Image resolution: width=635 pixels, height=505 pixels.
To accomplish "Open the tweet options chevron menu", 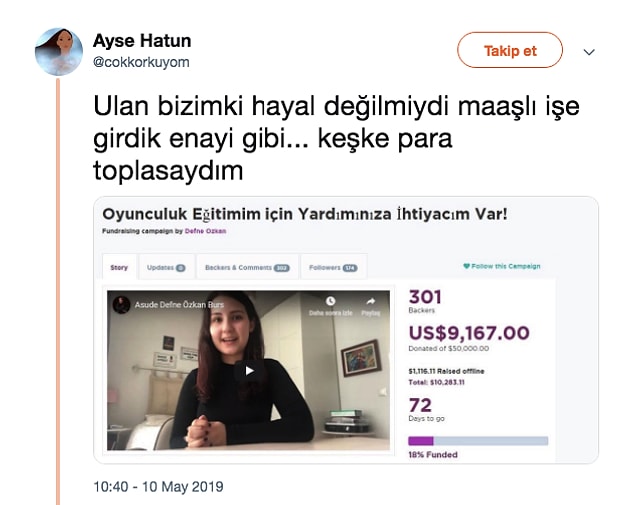I will tap(589, 52).
